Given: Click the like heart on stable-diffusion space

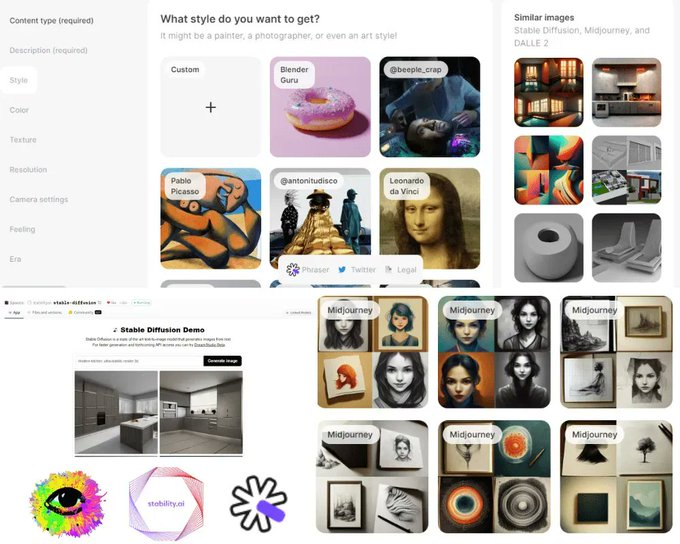Looking at the screenshot, I should pos(108,302).
